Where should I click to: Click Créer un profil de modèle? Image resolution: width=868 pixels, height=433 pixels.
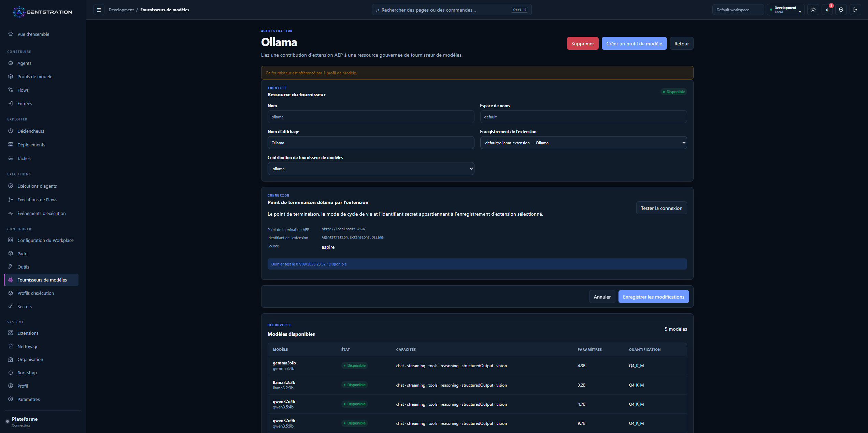[634, 44]
